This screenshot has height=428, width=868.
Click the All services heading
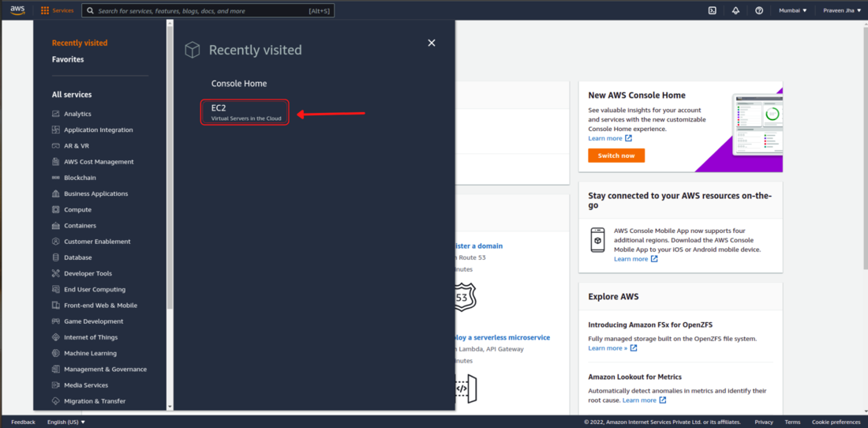pyautogui.click(x=72, y=95)
